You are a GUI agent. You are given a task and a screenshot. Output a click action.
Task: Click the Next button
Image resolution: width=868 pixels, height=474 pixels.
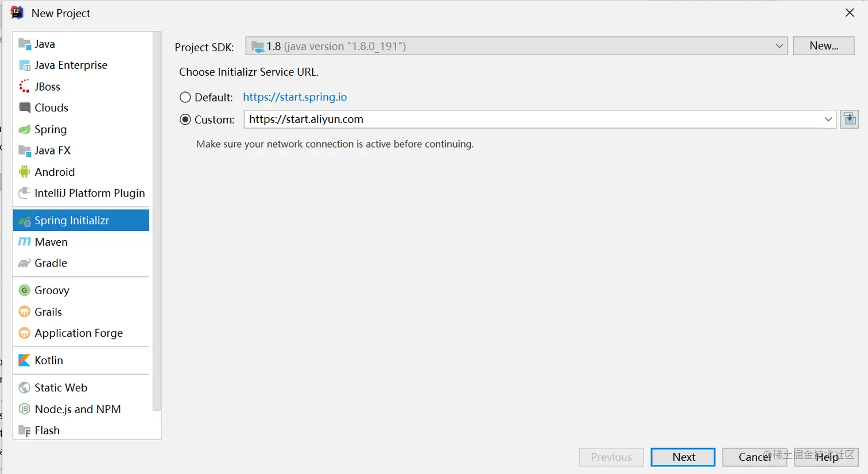(683, 457)
